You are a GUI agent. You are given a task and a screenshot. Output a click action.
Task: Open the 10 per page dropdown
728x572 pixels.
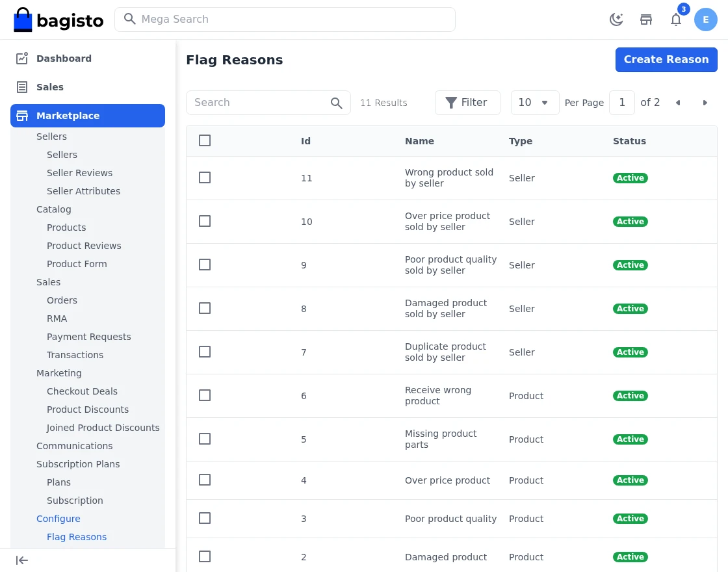[x=535, y=103]
